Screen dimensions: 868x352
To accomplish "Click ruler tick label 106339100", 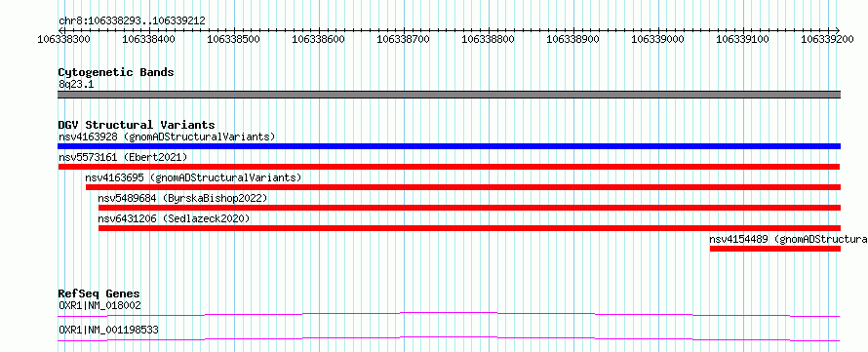I will click(x=743, y=39).
